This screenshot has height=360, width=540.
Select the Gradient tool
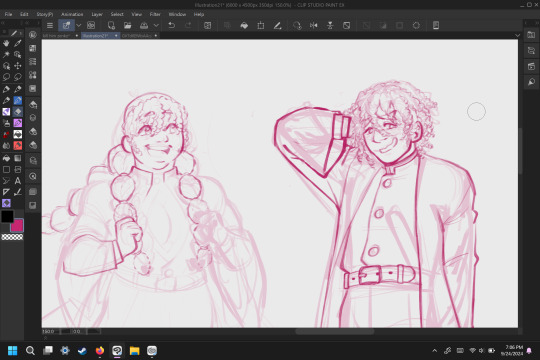(x=18, y=158)
